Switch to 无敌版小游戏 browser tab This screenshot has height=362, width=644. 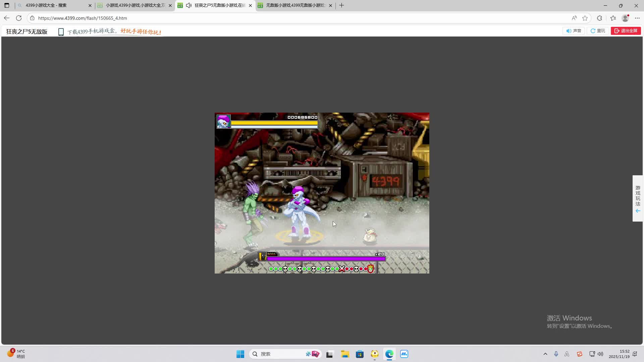coord(295,5)
